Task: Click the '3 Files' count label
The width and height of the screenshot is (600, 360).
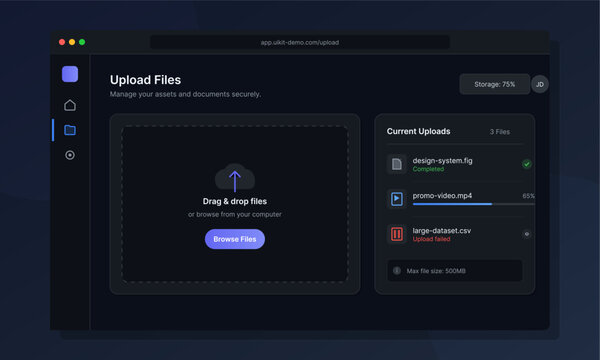Action: pyautogui.click(x=500, y=132)
